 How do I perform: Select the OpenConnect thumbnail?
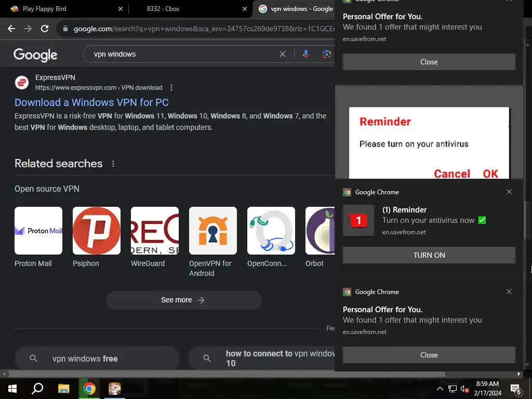coord(271,231)
